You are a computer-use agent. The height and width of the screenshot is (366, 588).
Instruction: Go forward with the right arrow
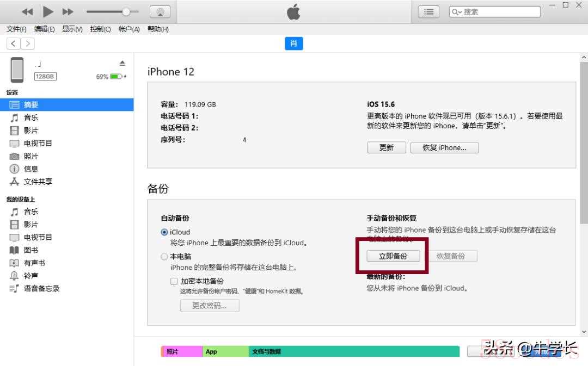click(28, 44)
